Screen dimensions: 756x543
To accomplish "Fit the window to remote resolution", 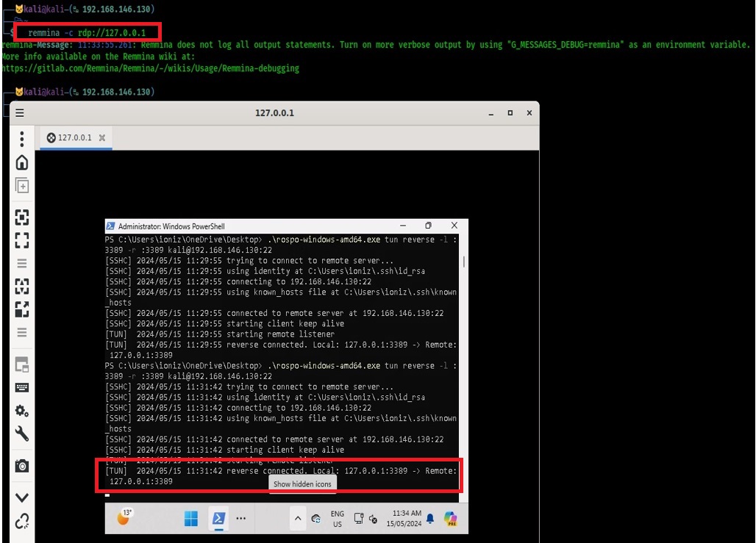I will point(22,217).
